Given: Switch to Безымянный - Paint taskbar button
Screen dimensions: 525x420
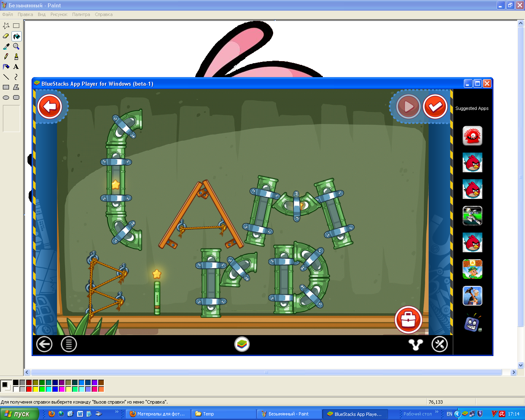Looking at the screenshot, I should 289,414.
